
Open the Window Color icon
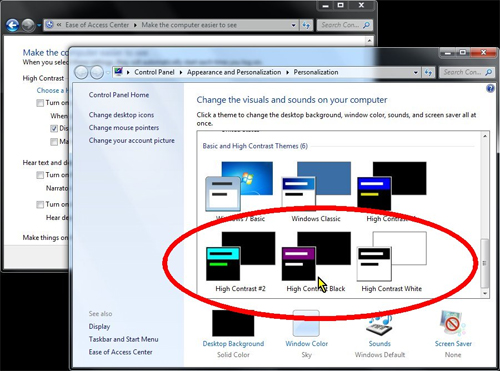pyautogui.click(x=306, y=323)
